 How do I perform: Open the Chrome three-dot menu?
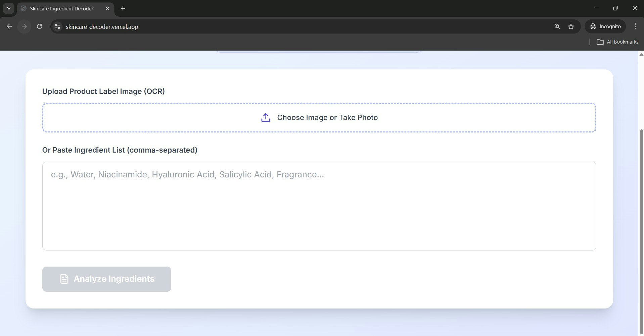635,26
